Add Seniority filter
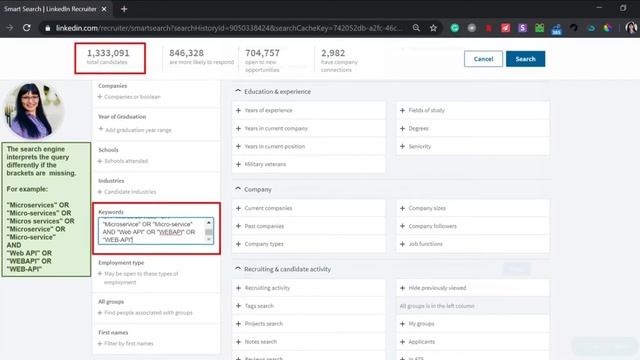Screen dimensions: 640x360 473,146
